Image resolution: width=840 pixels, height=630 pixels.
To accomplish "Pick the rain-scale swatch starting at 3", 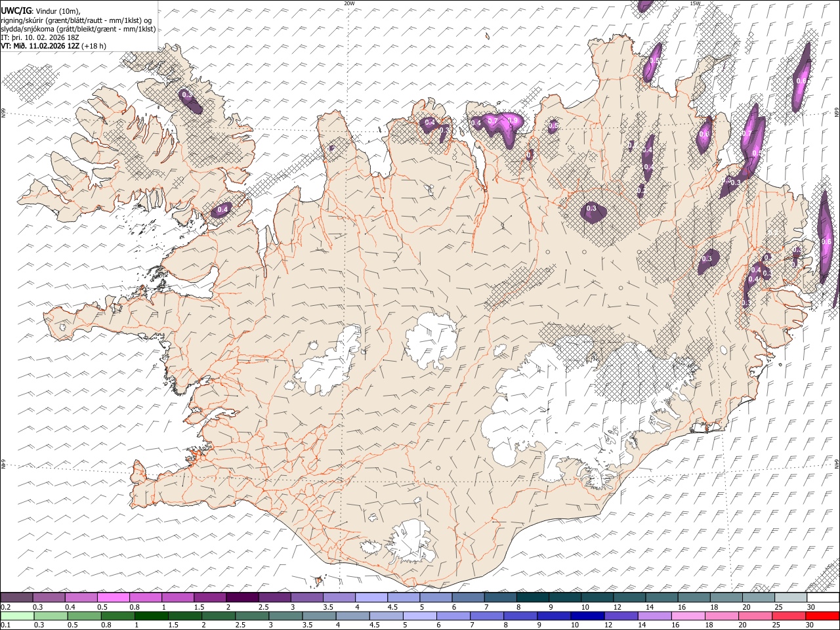I will pos(285,616).
